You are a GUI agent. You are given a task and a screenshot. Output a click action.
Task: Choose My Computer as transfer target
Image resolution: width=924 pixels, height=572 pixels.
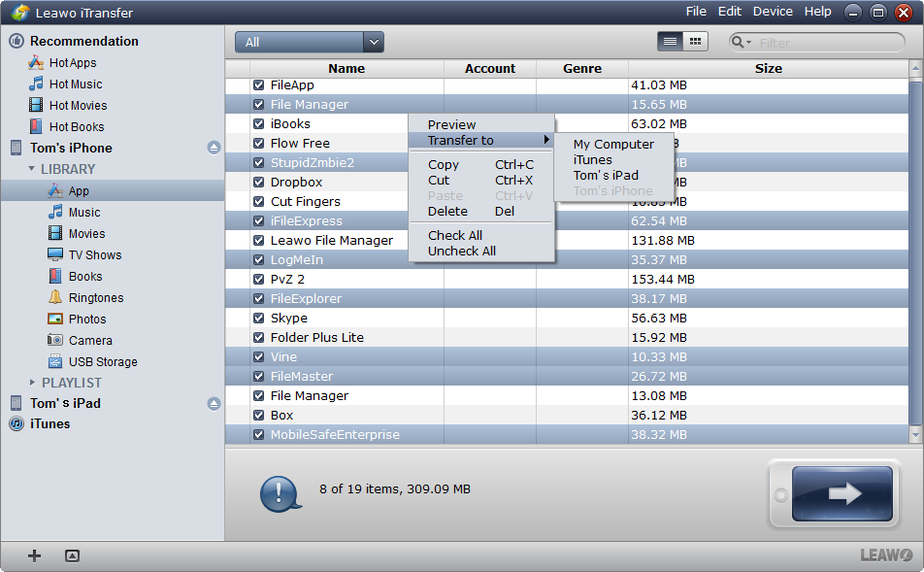613,144
